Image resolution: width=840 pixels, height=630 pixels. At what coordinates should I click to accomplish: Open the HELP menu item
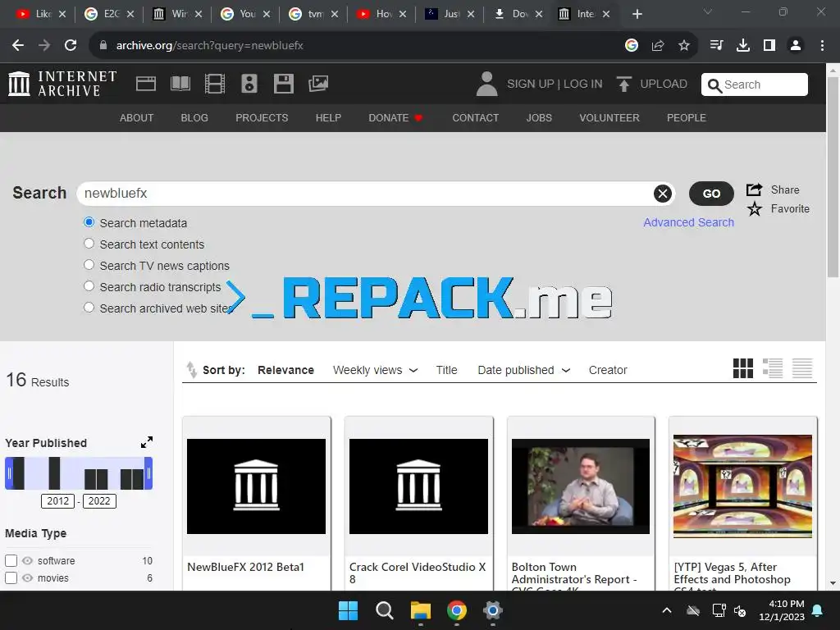point(328,118)
